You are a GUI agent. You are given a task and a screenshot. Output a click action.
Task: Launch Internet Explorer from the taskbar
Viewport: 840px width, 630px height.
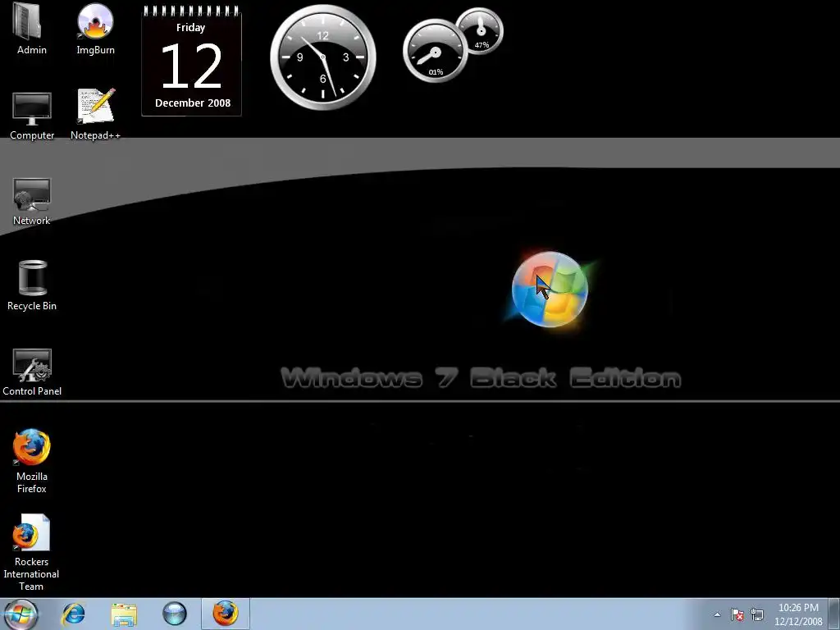click(73, 614)
